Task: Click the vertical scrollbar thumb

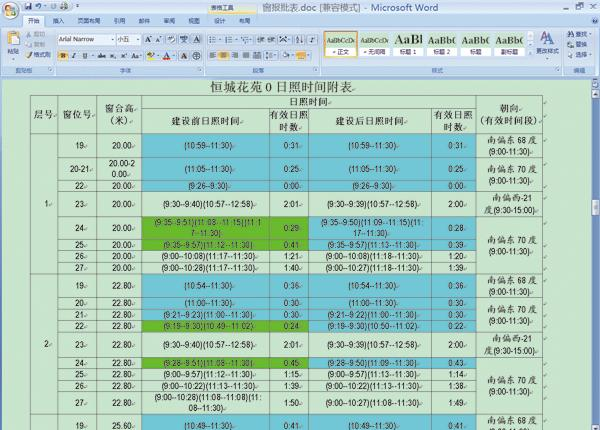Action: (x=595, y=207)
